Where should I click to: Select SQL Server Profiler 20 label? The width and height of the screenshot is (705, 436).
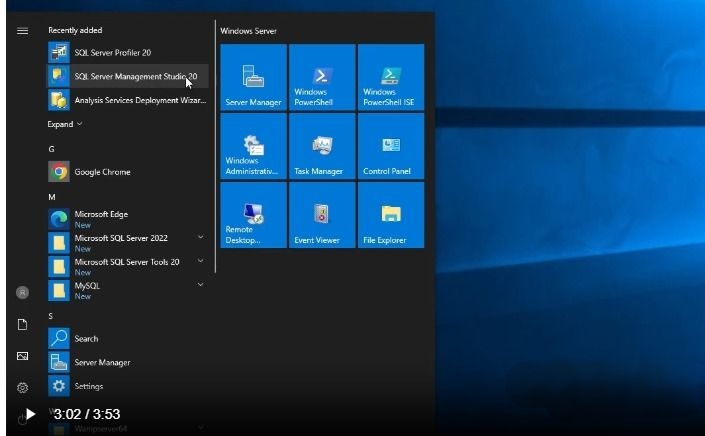(113, 53)
